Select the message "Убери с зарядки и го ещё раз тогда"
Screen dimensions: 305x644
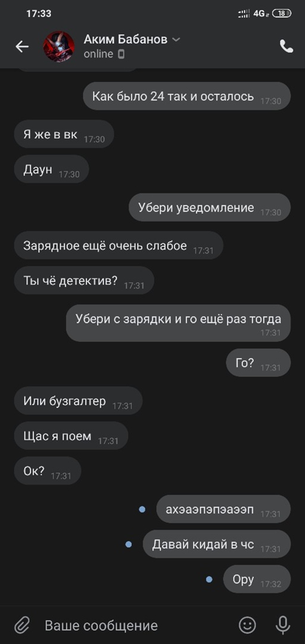coord(179,323)
